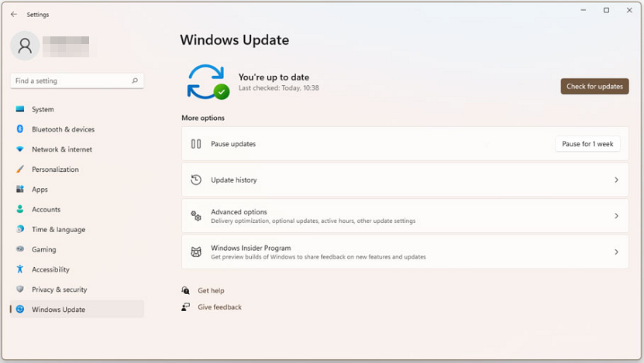This screenshot has height=363, width=644.
Task: Click the Accounts person icon
Action: [x=19, y=209]
